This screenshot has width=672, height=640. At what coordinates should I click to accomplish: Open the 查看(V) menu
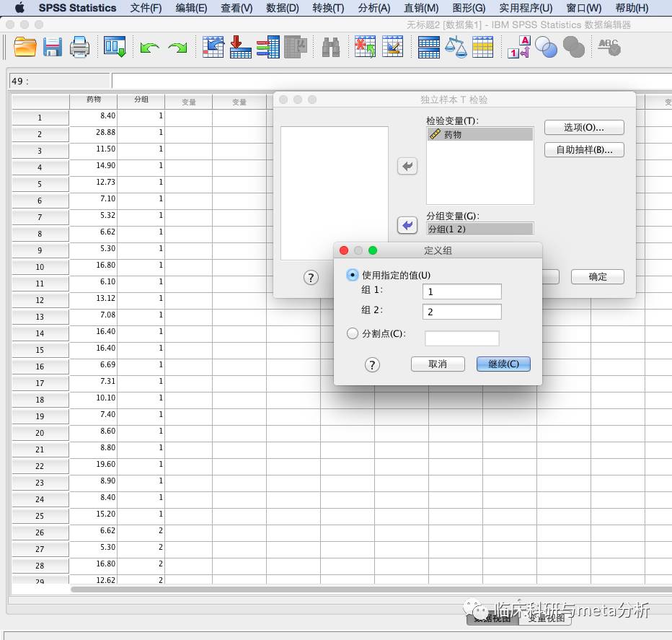click(236, 8)
